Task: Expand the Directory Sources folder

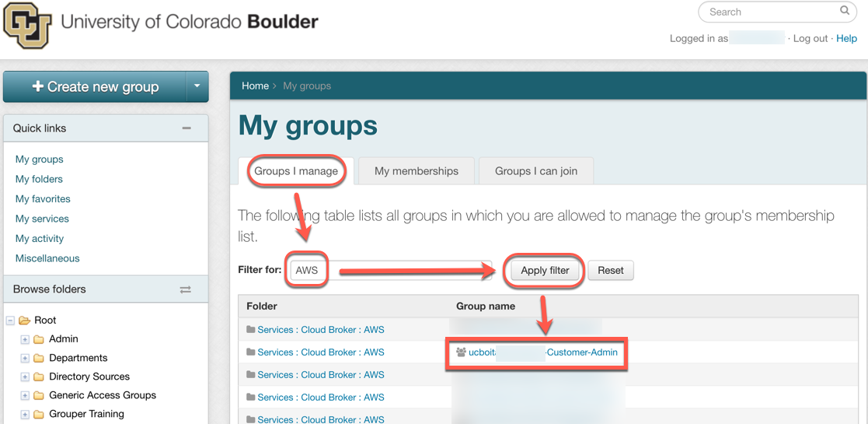Action: point(24,377)
